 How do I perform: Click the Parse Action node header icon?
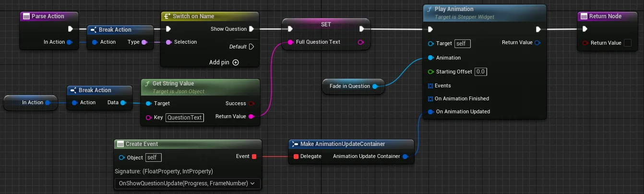pyautogui.click(x=26, y=16)
